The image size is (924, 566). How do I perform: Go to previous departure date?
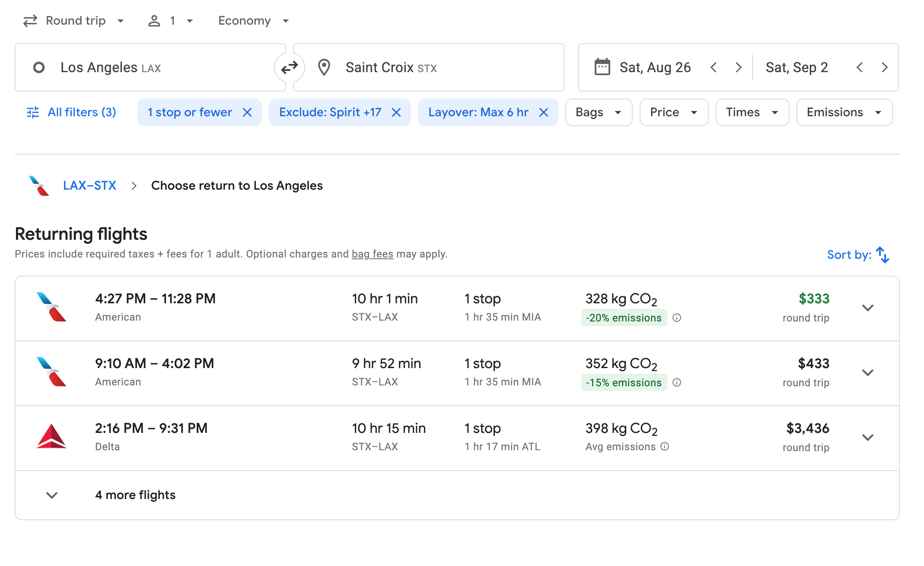pyautogui.click(x=714, y=67)
